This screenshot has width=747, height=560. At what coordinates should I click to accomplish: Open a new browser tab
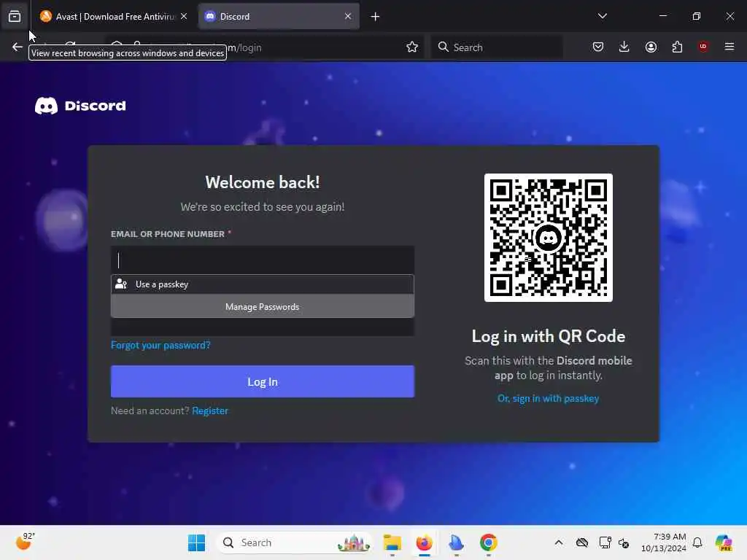point(375,17)
